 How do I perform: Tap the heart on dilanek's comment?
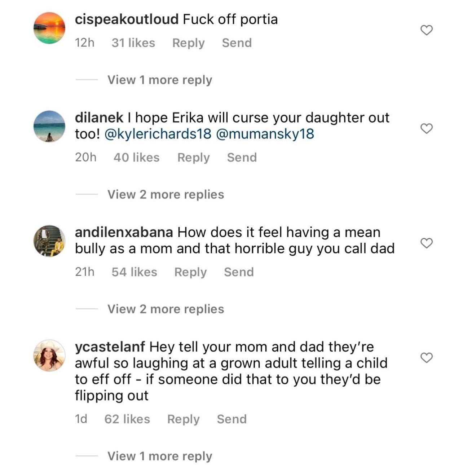427,128
